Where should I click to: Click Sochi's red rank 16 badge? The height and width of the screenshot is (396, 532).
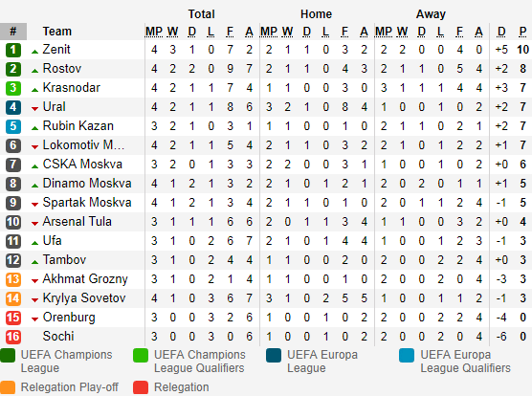[x=13, y=337]
